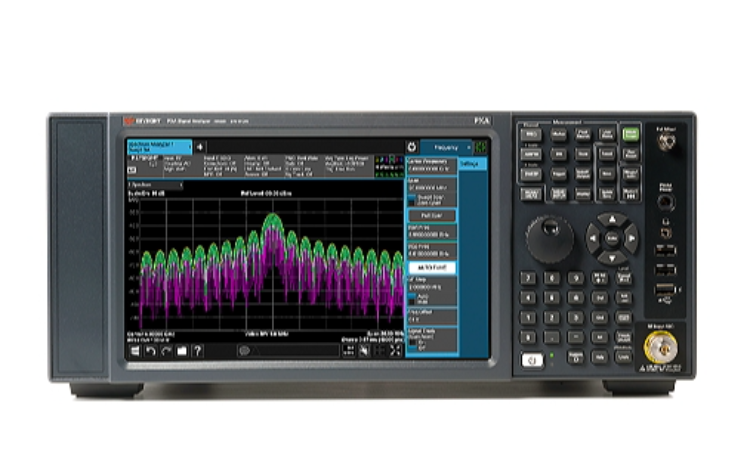Click numeric keypad key 4
The height and width of the screenshot is (475, 750).
coord(528,298)
